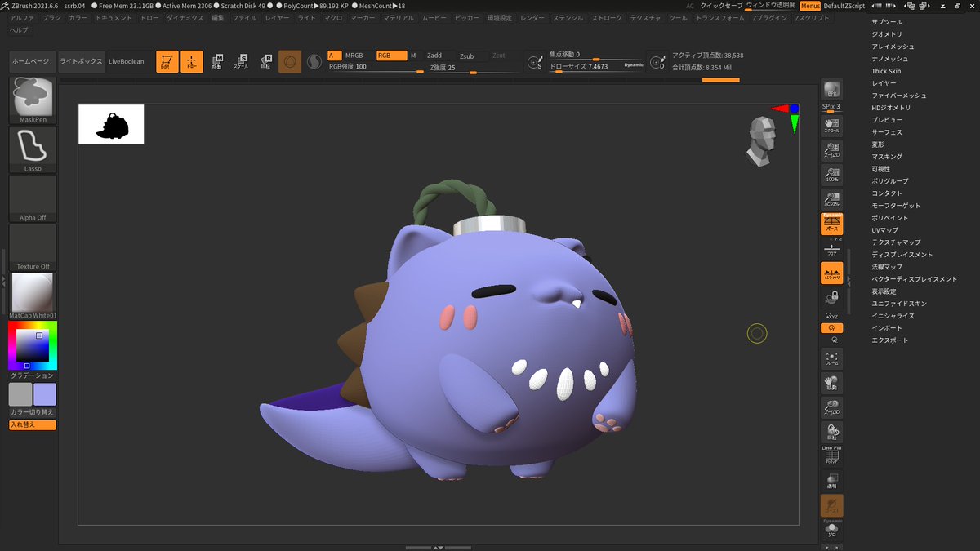980x551 pixels.
Task: Click the Solo (ソロ) display button
Action: coord(831,530)
